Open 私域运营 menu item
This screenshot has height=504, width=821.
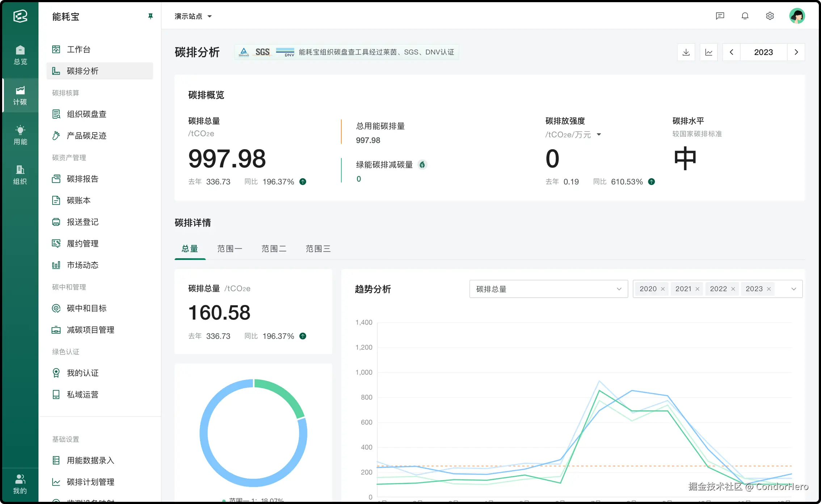click(100, 395)
